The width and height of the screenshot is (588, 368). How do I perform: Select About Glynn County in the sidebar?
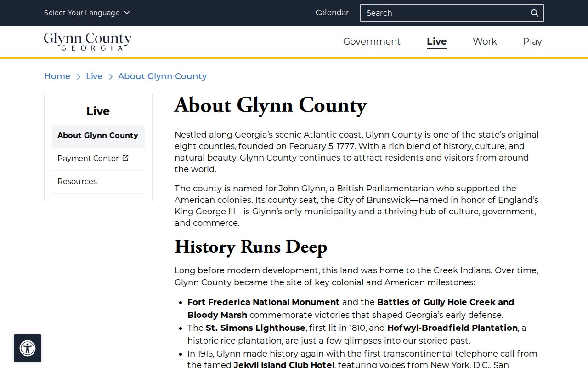[x=98, y=136]
